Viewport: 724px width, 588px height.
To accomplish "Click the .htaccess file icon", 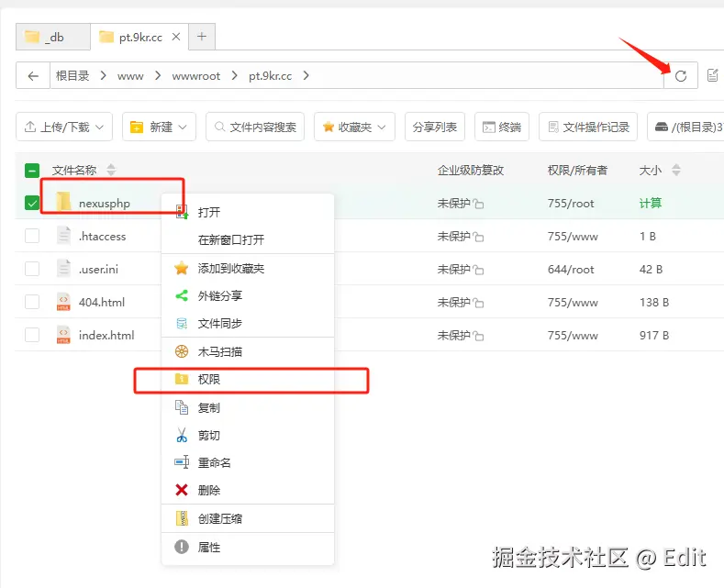I will pos(63,236).
